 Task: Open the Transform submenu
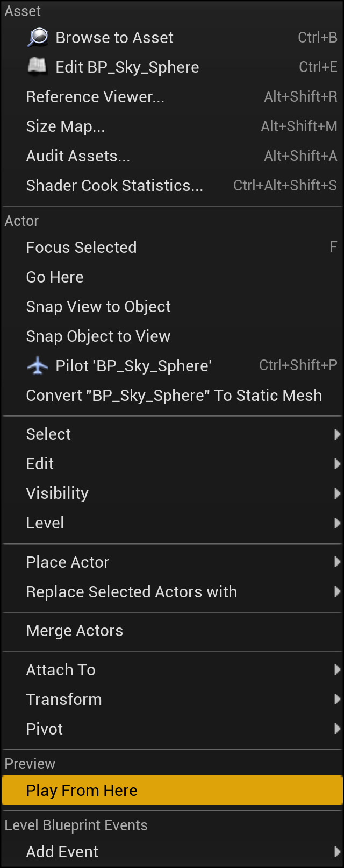click(64, 700)
